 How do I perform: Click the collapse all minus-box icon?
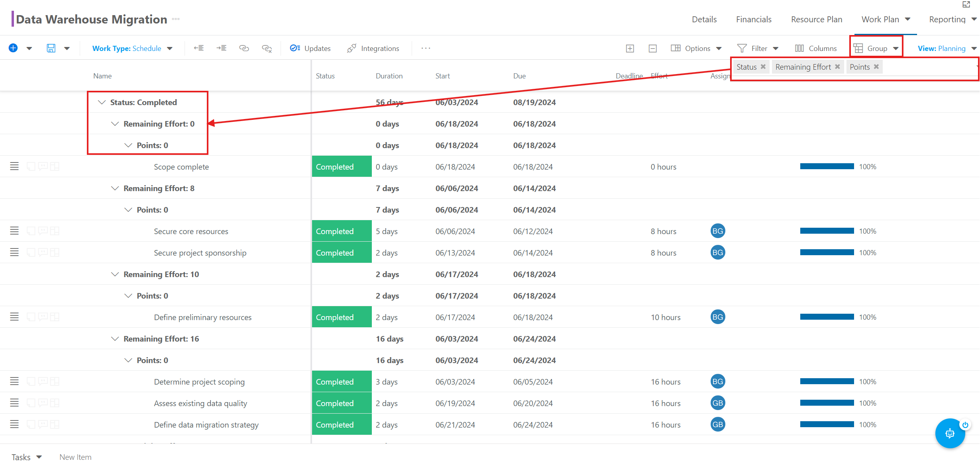pos(653,48)
